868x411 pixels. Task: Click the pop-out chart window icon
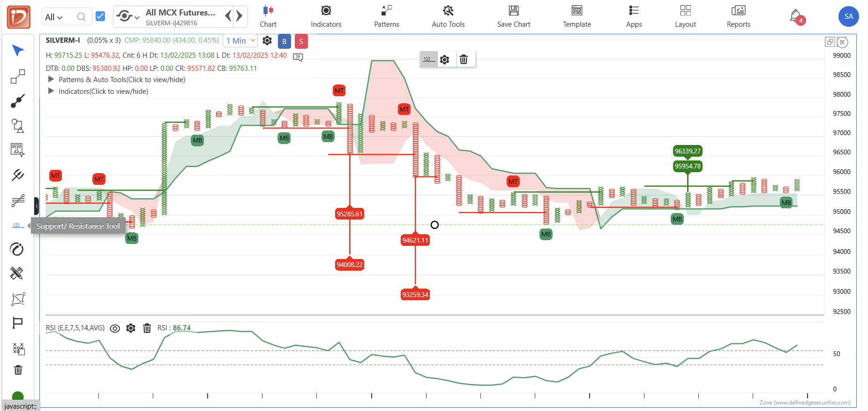pyautogui.click(x=830, y=42)
